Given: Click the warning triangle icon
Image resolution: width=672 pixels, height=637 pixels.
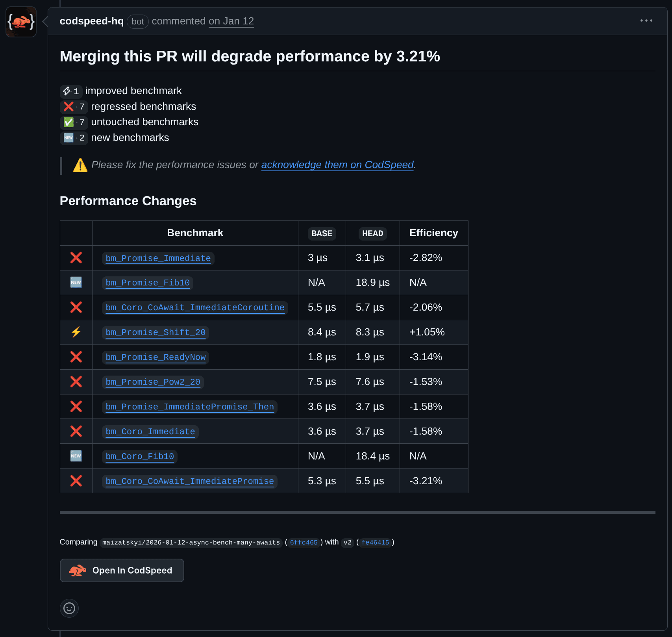Looking at the screenshot, I should (80, 165).
